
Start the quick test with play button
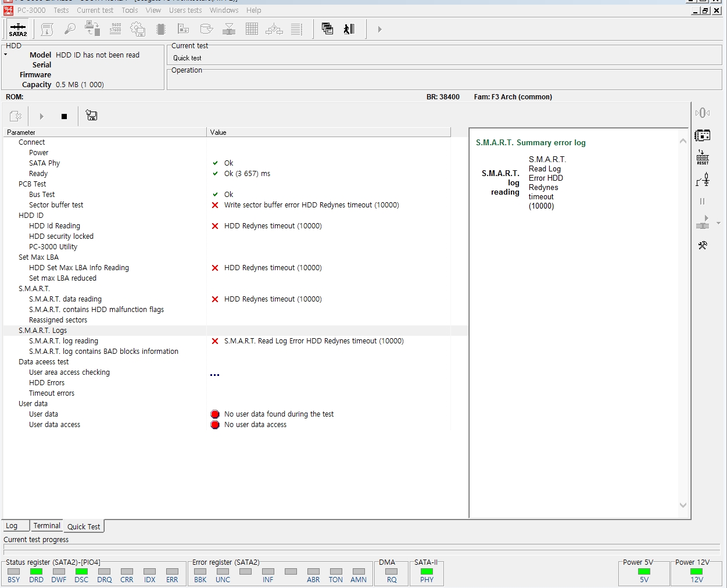[x=41, y=116]
